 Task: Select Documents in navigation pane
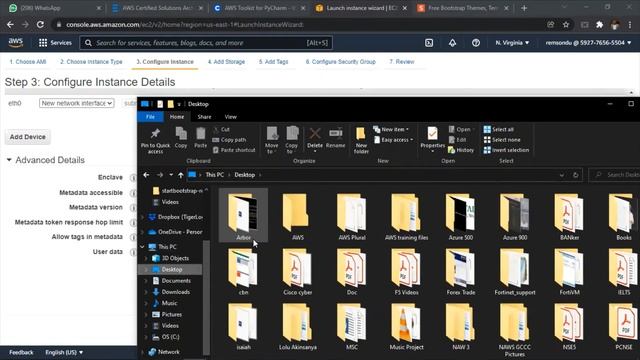pos(176,281)
